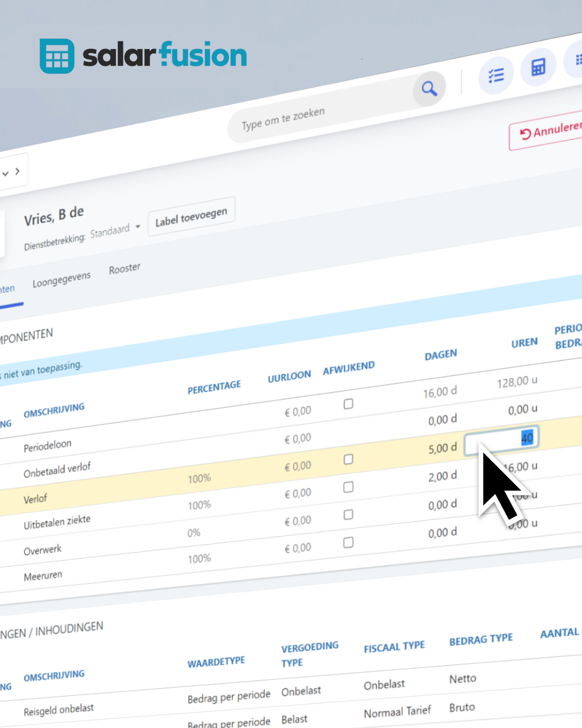Click Onbetaald verlof hours '0,00 u'
Screen dimensions: 582x728
[523, 410]
